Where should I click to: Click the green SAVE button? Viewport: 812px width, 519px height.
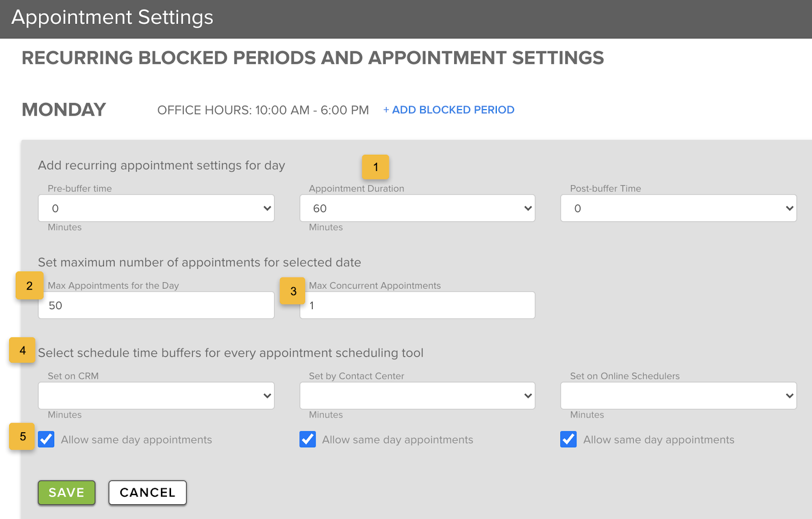66,493
